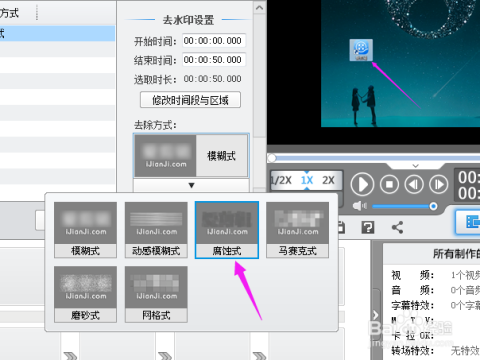Play the video preview
Viewport: 480px width, 360px height.
point(362,184)
